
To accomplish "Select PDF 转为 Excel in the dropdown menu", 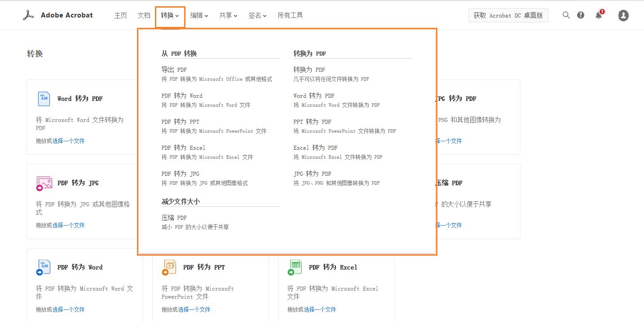I will [184, 148].
